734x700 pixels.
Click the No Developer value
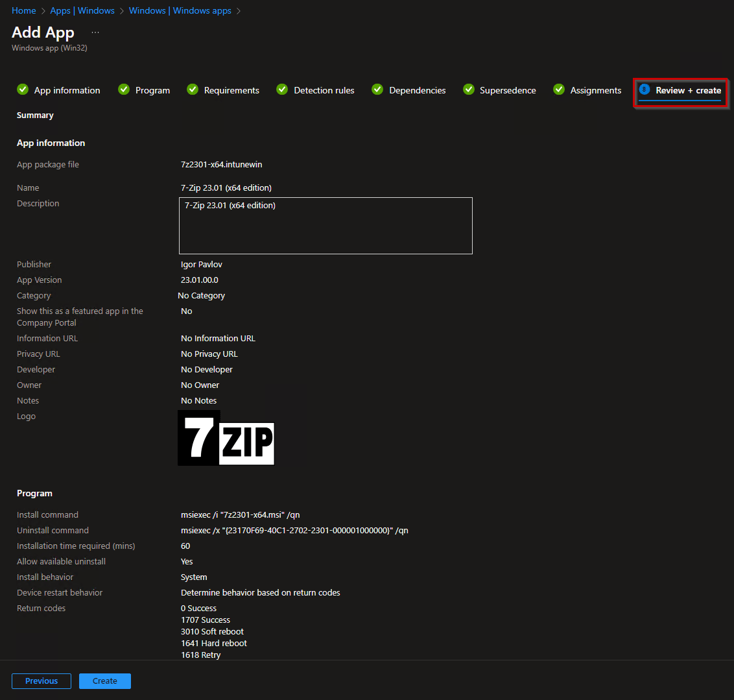pyautogui.click(x=206, y=369)
